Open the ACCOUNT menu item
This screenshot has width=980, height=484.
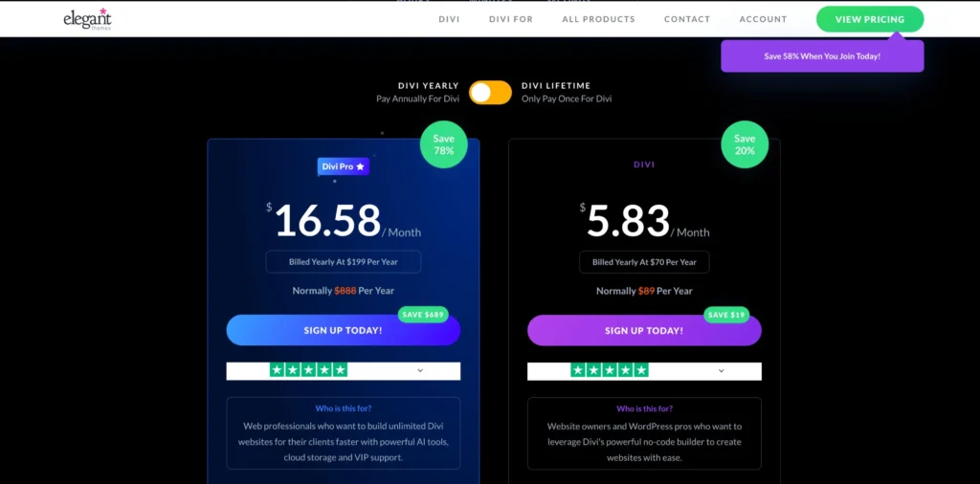click(x=763, y=19)
